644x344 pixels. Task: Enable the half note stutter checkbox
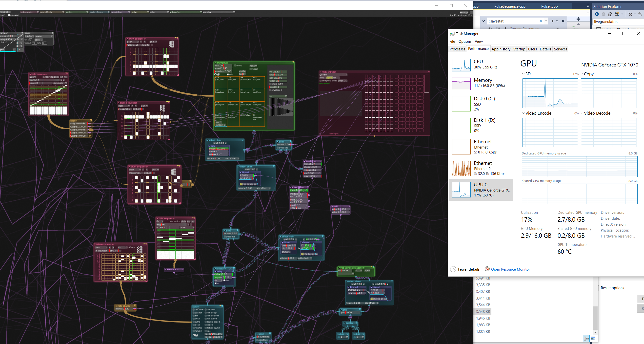point(194,309)
